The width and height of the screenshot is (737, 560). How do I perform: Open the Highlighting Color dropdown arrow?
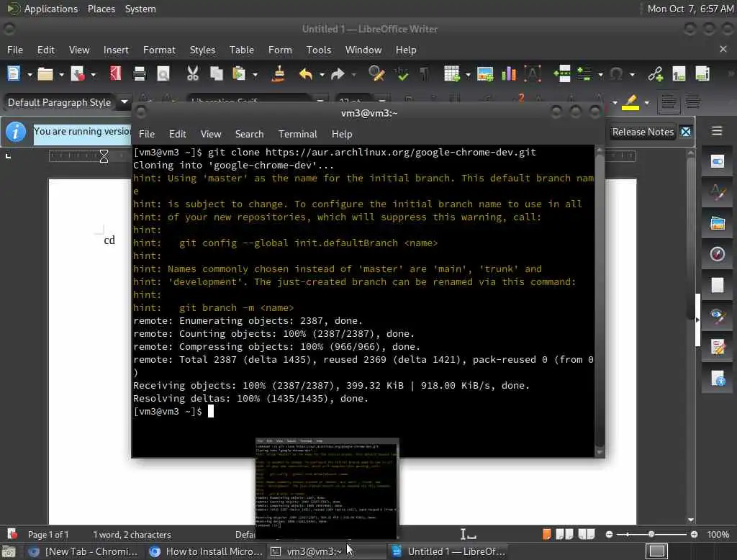coord(647,102)
